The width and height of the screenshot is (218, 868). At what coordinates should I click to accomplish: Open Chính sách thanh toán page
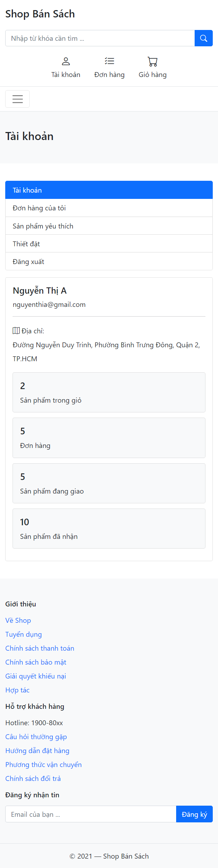click(39, 648)
